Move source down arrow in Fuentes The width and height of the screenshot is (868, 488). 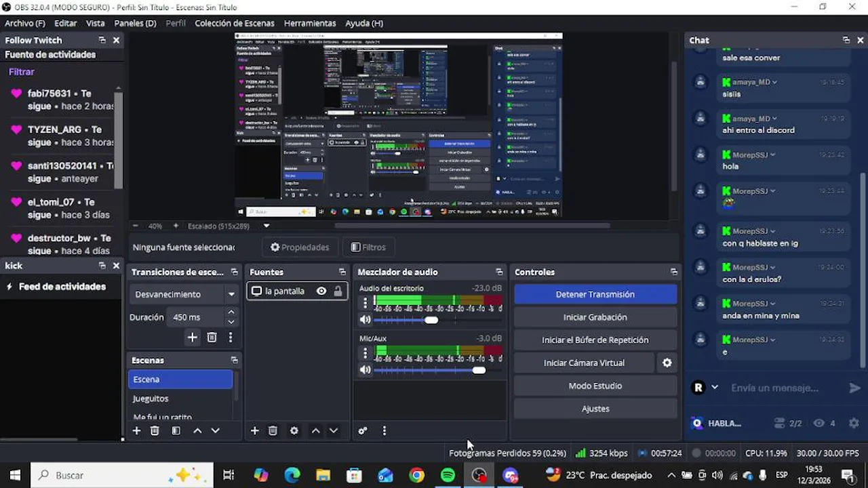point(333,430)
